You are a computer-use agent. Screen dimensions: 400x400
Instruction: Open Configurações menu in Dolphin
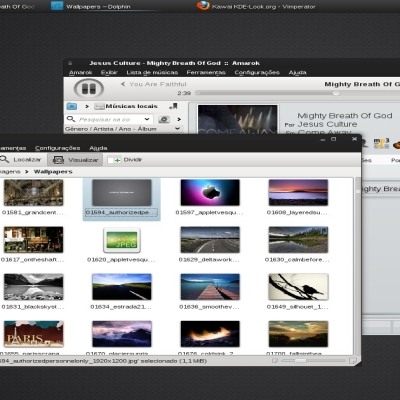pos(57,148)
